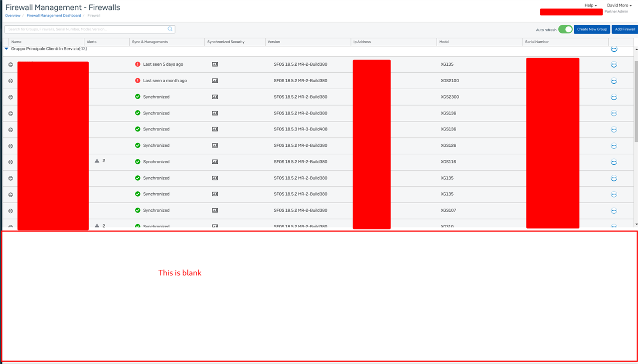Click firewall device icon at left of XGS2300 row
638x364 pixels.
(10, 97)
